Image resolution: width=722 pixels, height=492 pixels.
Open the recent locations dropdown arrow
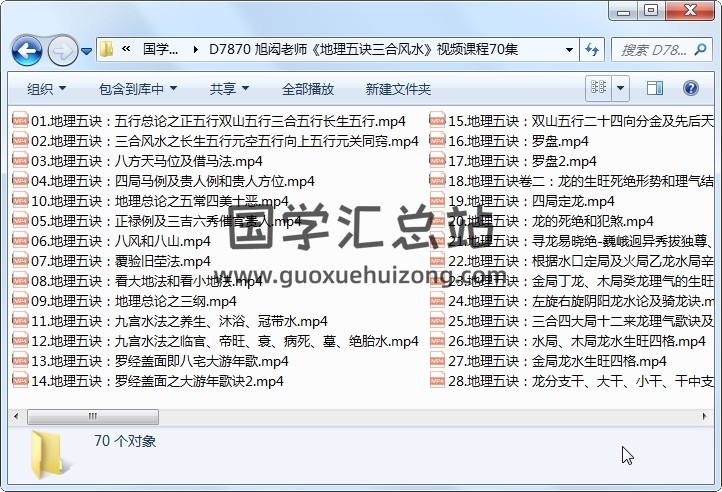(x=87, y=49)
